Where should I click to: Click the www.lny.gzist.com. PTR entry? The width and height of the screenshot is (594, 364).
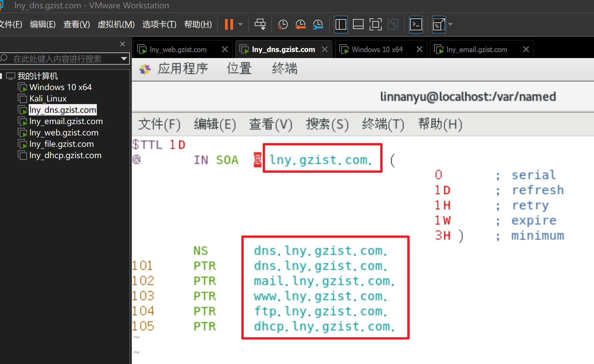point(321,297)
